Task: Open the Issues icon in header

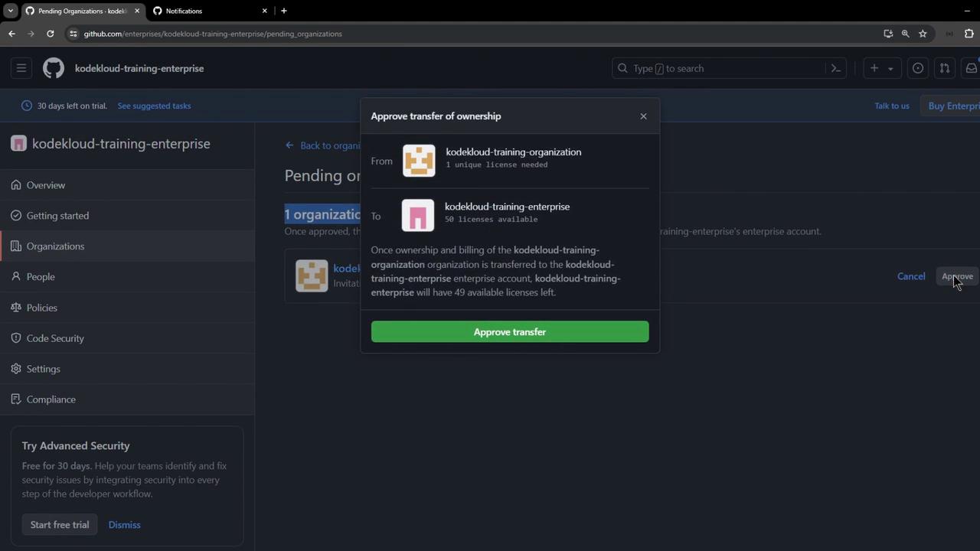Action: click(917, 68)
